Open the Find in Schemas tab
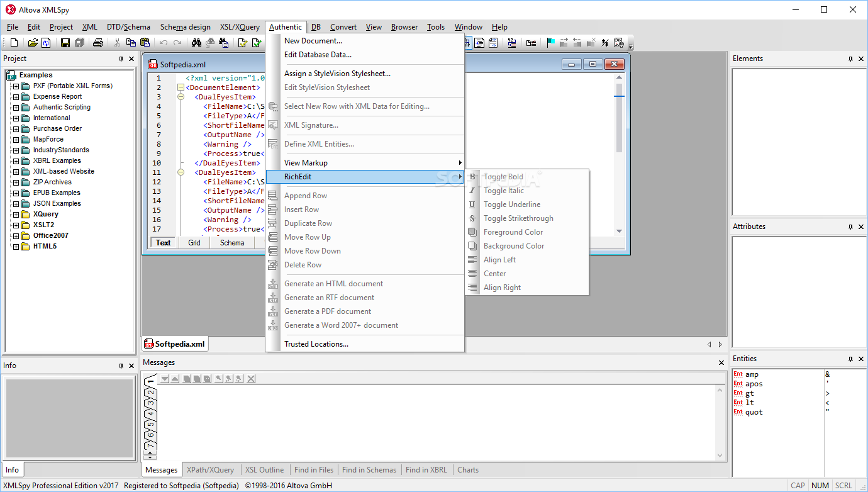Screen dimensions: 868x492 [x=369, y=470]
